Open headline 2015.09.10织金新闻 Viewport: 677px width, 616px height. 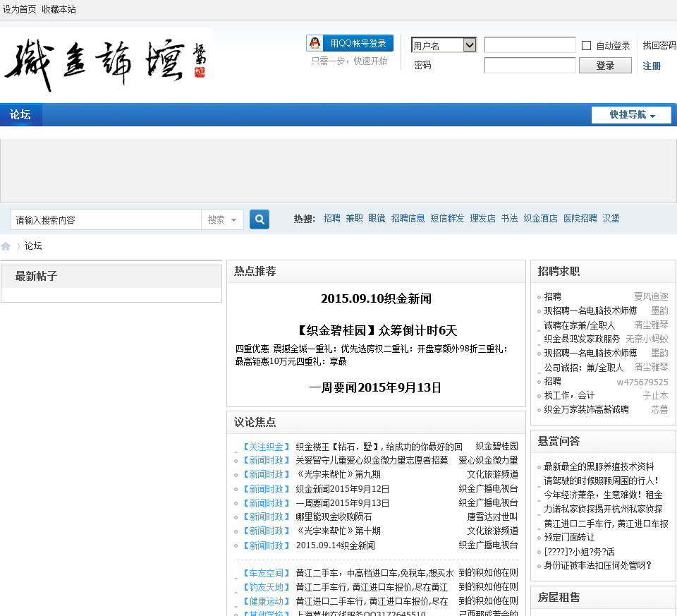point(376,299)
